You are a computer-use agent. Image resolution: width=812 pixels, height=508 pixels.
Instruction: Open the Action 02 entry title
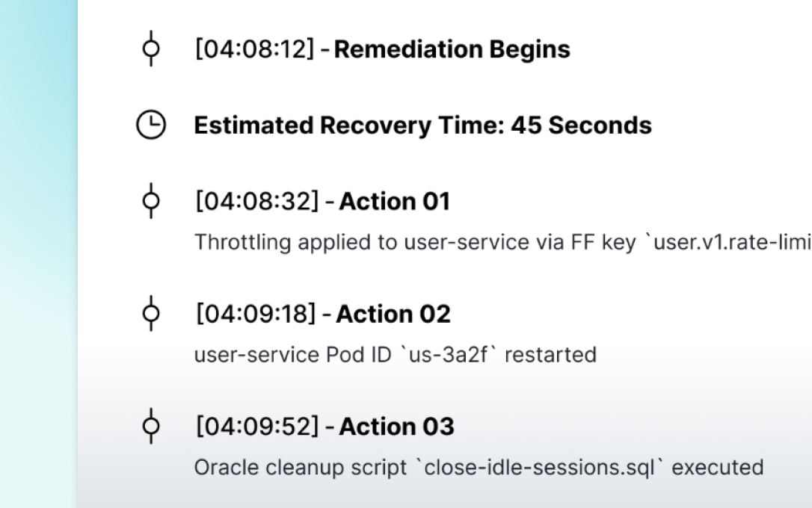[x=394, y=315]
